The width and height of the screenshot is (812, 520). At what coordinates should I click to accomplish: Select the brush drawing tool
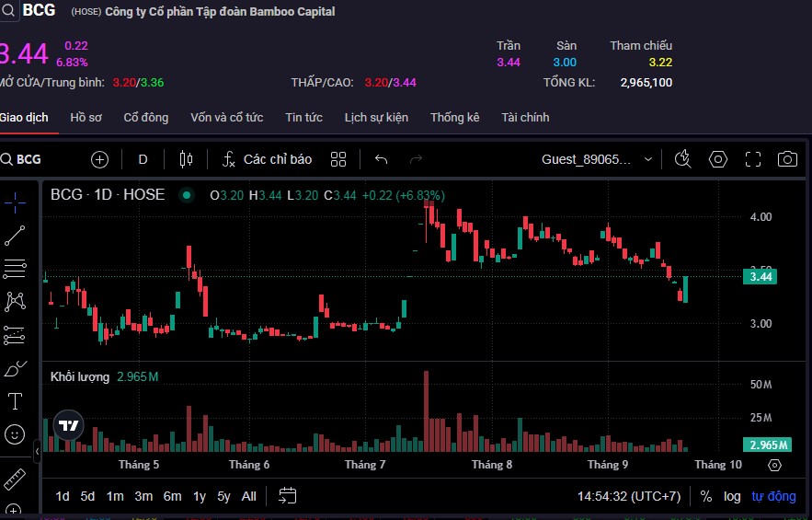15,369
